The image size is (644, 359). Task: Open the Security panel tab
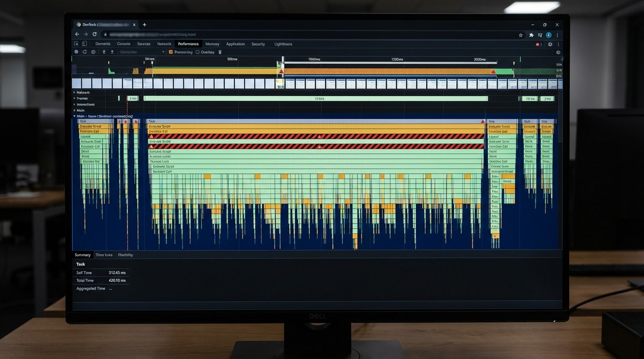coord(258,44)
